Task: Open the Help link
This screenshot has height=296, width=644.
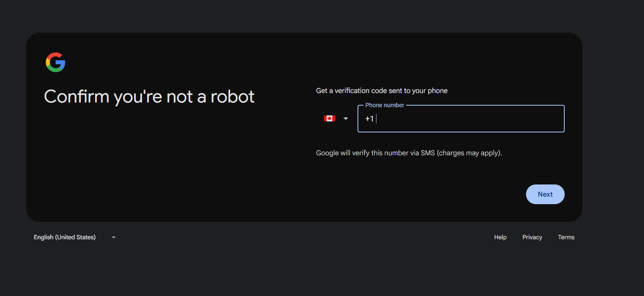Action: point(500,237)
